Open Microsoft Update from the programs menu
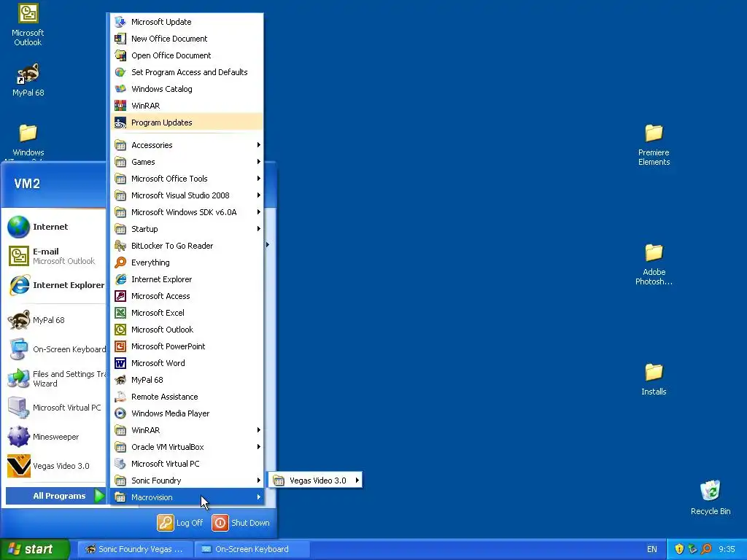 pos(187,22)
